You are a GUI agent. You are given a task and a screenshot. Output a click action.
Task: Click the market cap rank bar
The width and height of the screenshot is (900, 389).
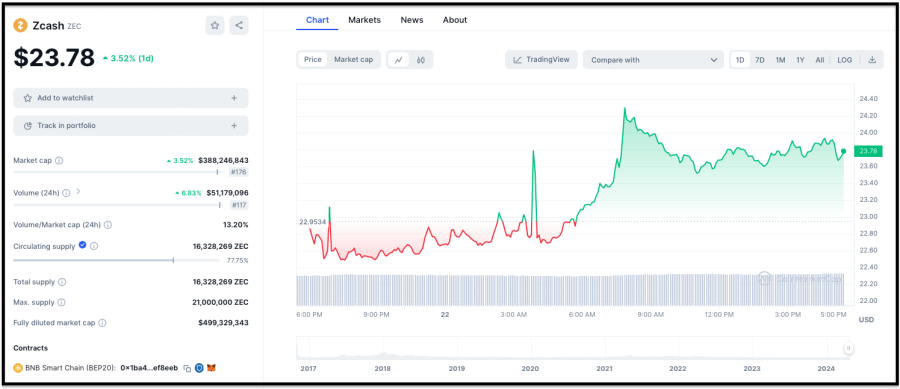click(117, 172)
